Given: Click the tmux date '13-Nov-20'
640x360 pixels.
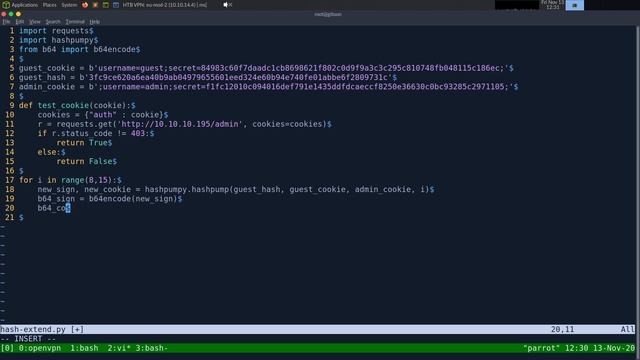Looking at the screenshot, I should [x=614, y=348].
